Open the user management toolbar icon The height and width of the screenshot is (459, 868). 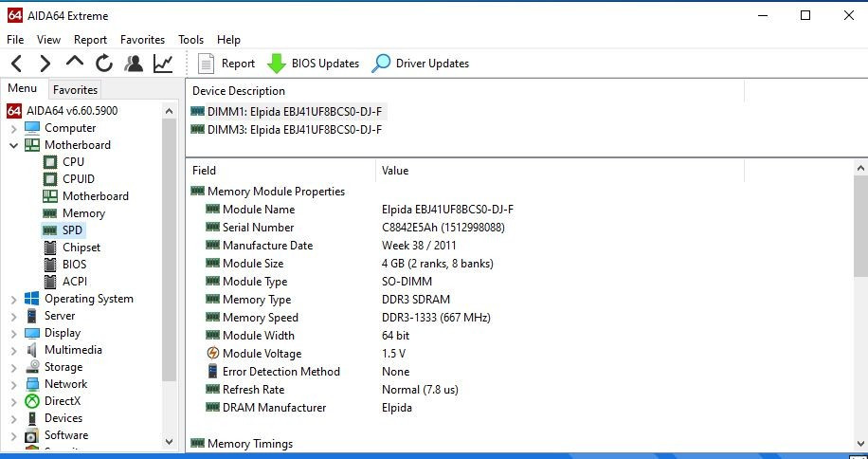click(x=134, y=64)
